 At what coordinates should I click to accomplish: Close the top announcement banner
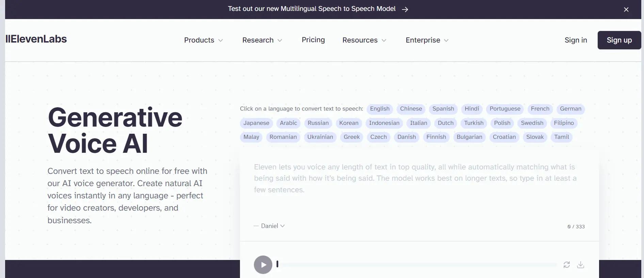pyautogui.click(x=626, y=10)
